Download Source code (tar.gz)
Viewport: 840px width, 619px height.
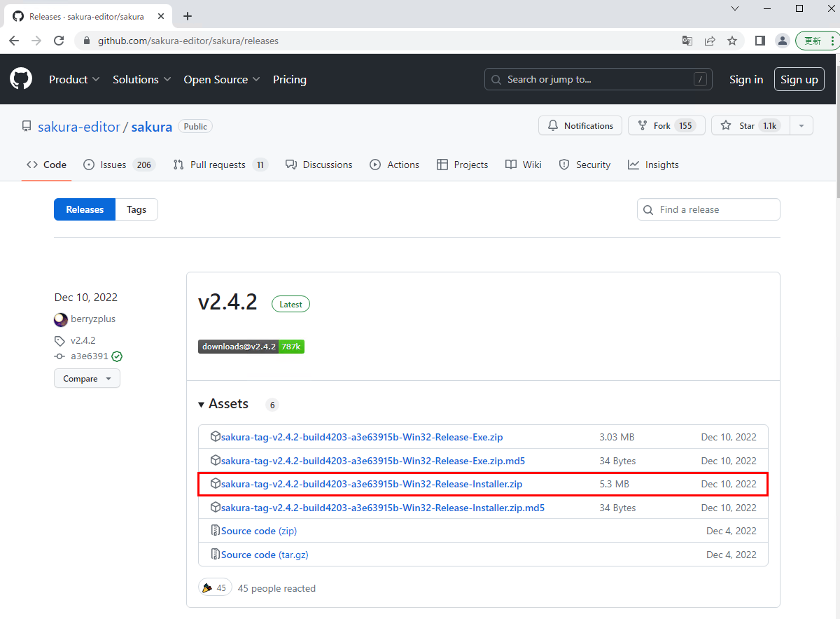click(x=265, y=555)
